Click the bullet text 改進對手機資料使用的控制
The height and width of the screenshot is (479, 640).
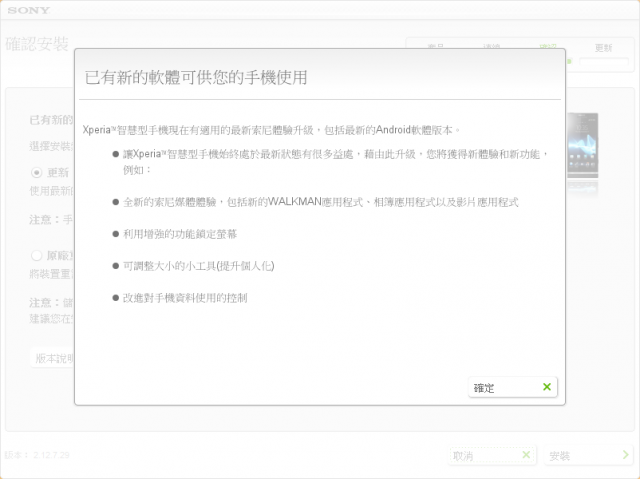185,298
